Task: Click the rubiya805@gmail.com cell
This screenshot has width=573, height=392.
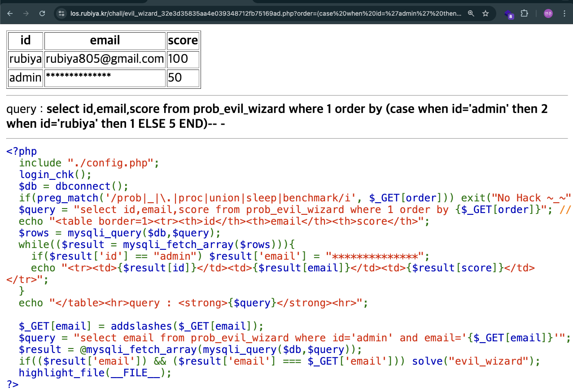Action: (105, 59)
